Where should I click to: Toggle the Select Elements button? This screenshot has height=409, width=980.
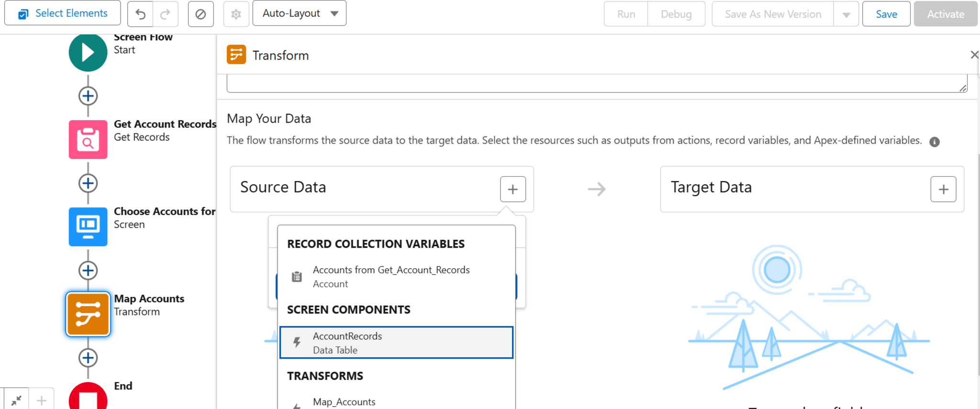pyautogui.click(x=63, y=13)
